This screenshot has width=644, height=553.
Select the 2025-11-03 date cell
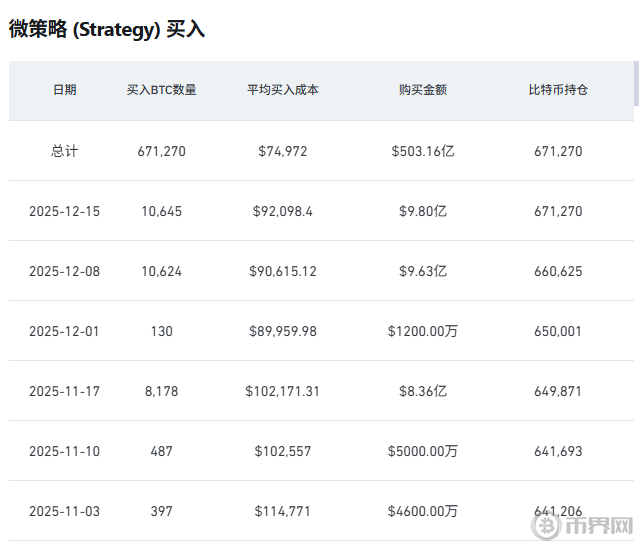pyautogui.click(x=64, y=511)
